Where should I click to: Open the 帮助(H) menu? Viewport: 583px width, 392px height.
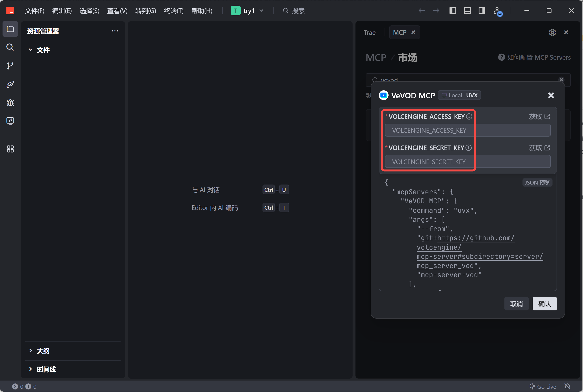pyautogui.click(x=202, y=11)
